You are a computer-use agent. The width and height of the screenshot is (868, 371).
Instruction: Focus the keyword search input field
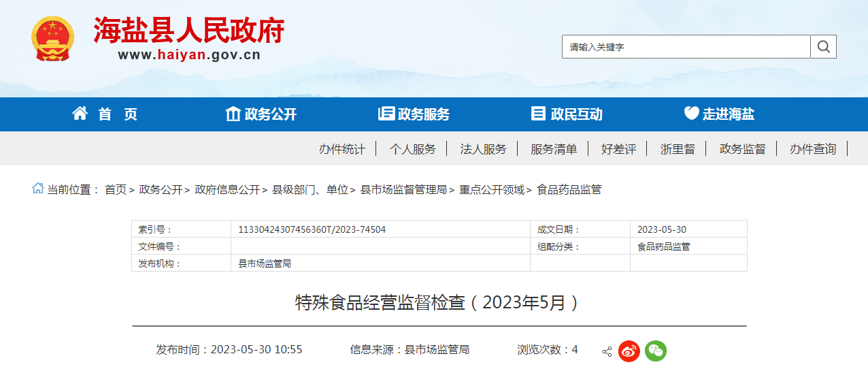[x=686, y=47]
